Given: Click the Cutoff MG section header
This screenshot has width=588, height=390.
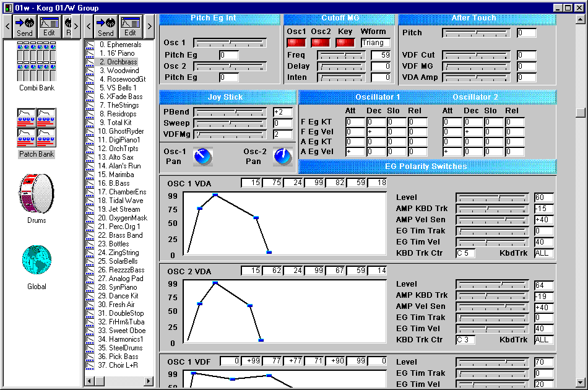Looking at the screenshot, I should click(339, 18).
